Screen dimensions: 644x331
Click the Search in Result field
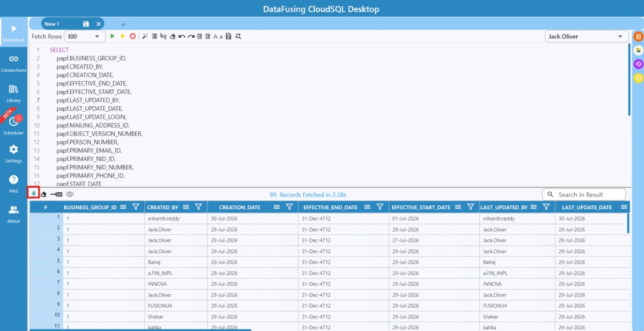pyautogui.click(x=584, y=195)
